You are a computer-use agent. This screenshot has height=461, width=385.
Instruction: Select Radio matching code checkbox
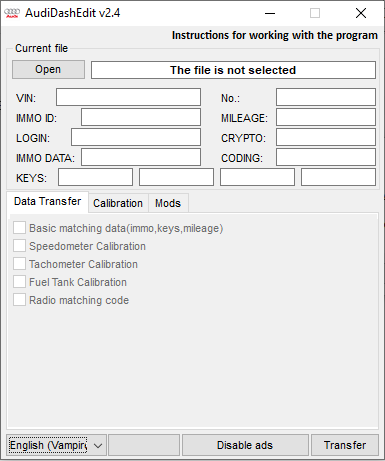tap(19, 300)
